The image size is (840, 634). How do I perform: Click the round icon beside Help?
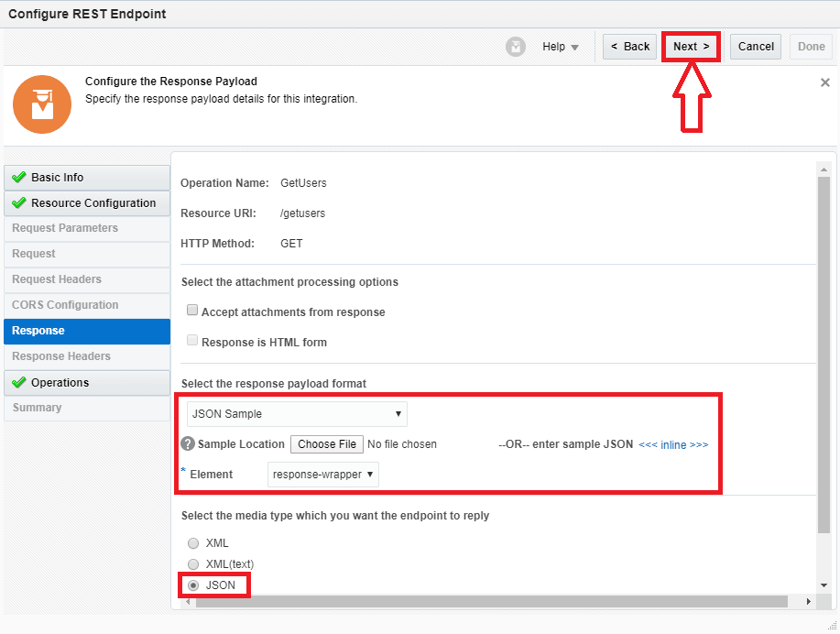[516, 47]
